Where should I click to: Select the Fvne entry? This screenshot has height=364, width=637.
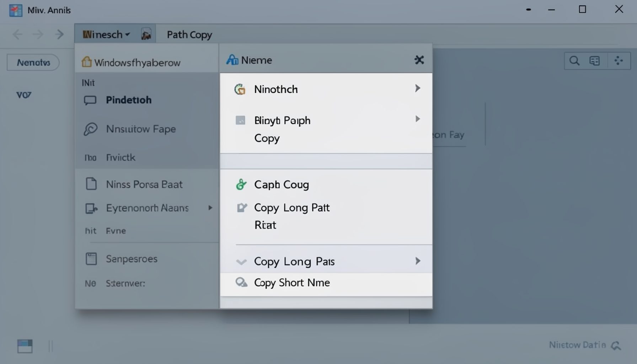(147, 231)
